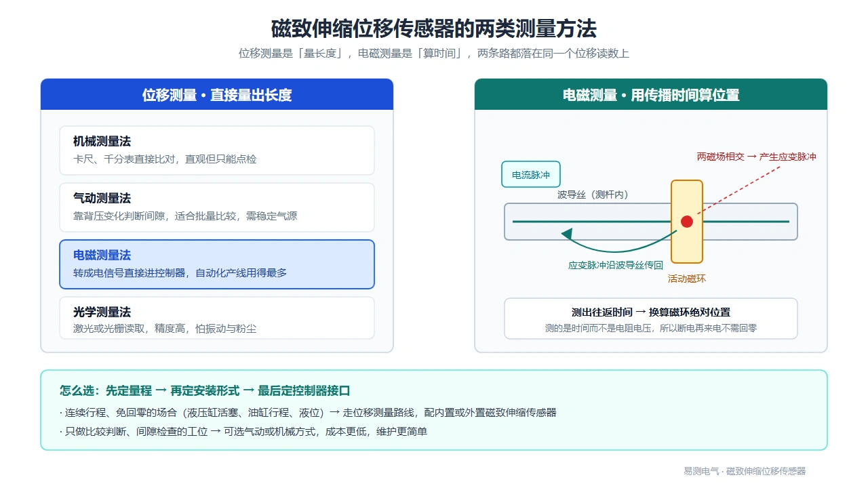The height and width of the screenshot is (488, 868).
Task: Click the header "电磁测量 · 用传播时间算位置"
Action: pyautogui.click(x=651, y=95)
